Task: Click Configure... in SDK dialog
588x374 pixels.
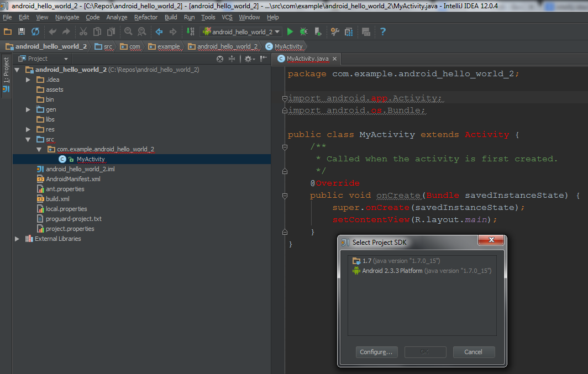Action: 376,352
